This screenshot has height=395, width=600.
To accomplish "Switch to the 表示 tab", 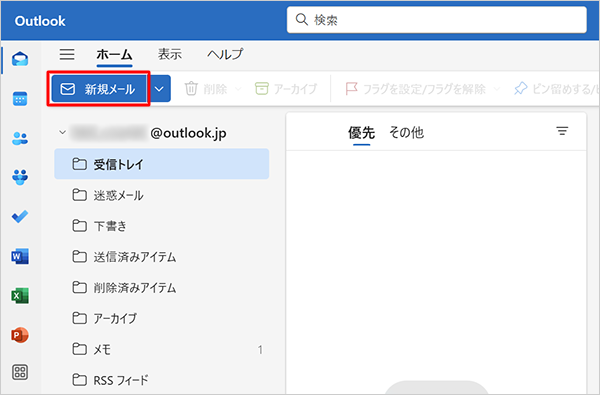I will tap(170, 54).
